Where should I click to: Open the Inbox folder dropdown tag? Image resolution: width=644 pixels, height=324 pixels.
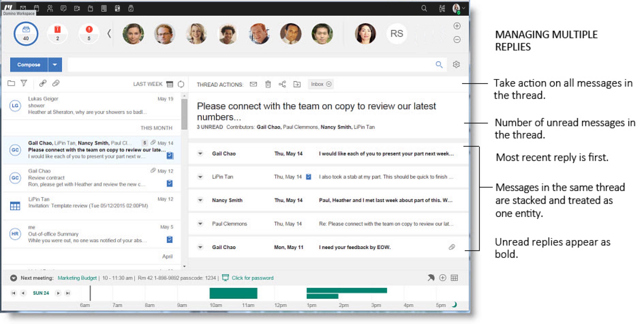click(x=321, y=84)
